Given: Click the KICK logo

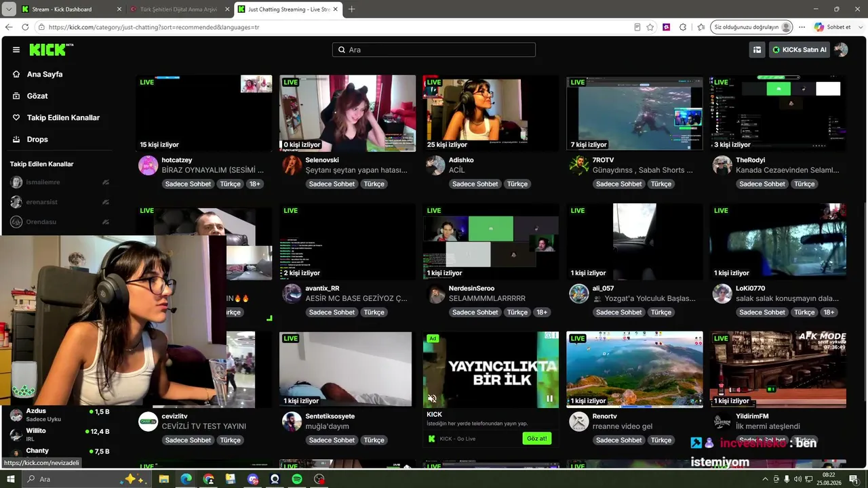Looking at the screenshot, I should click(x=51, y=49).
